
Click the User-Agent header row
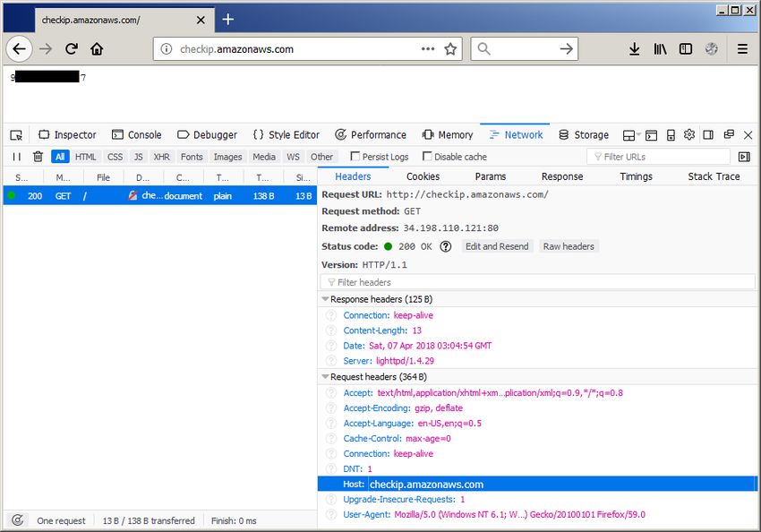pos(537,514)
